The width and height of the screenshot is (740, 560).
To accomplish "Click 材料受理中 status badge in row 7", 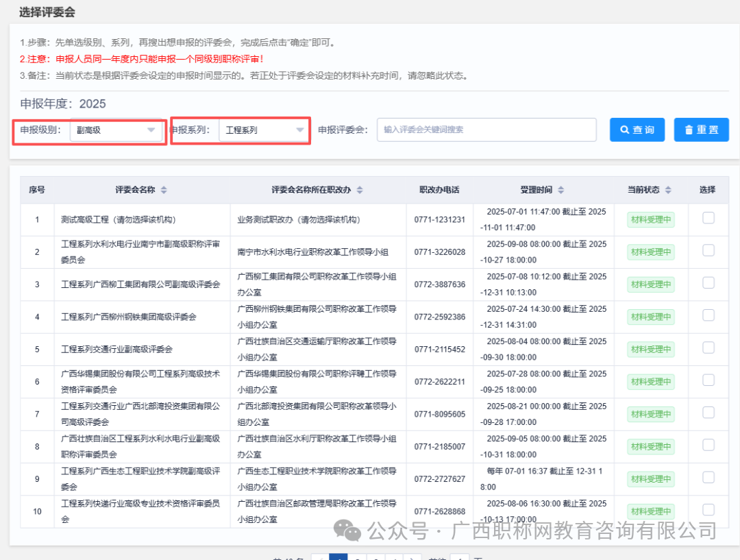I will click(x=651, y=414).
